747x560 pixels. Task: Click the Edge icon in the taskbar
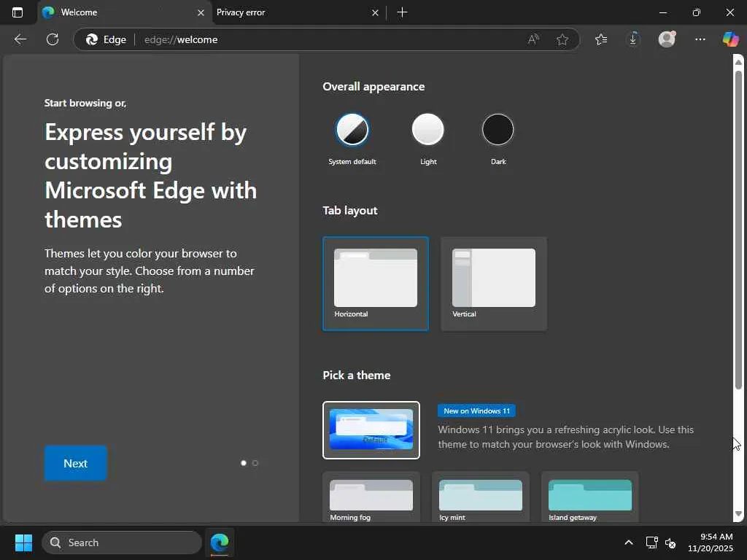(x=220, y=542)
